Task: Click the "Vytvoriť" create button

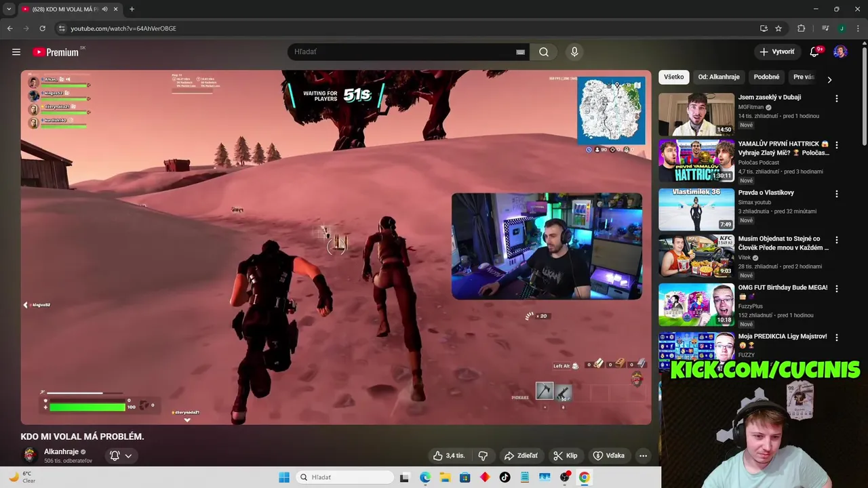Action: click(776, 52)
